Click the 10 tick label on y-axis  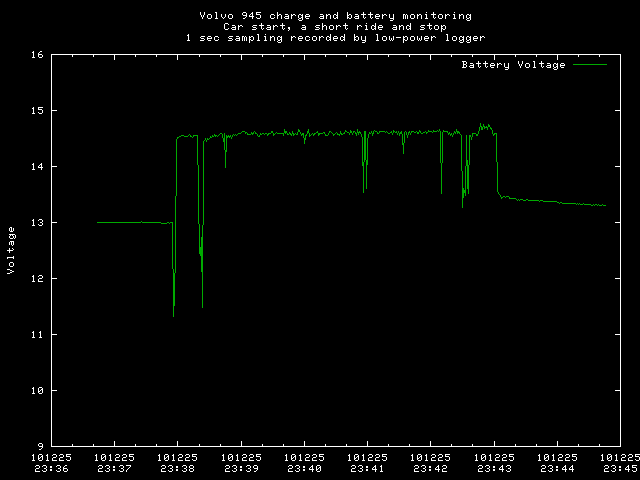point(36,390)
